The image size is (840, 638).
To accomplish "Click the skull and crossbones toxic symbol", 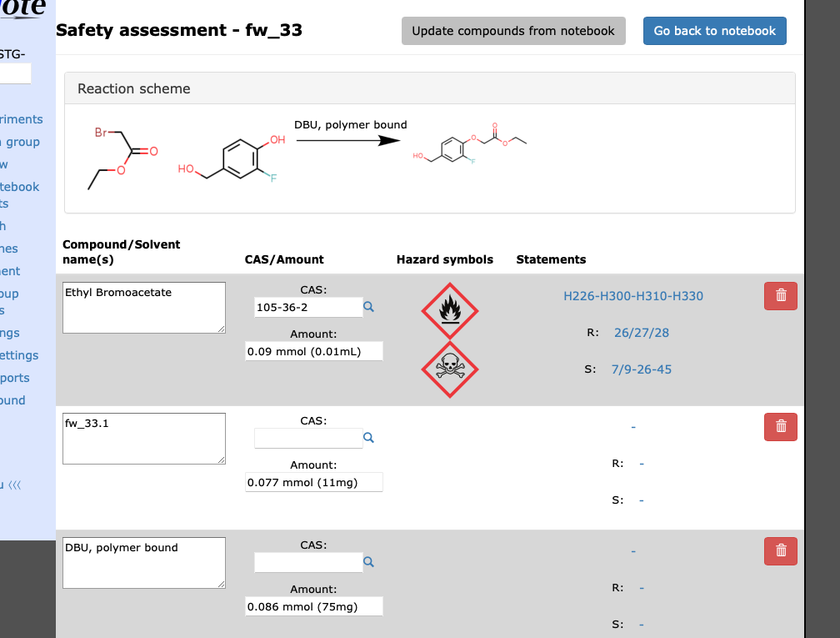I will 450,369.
